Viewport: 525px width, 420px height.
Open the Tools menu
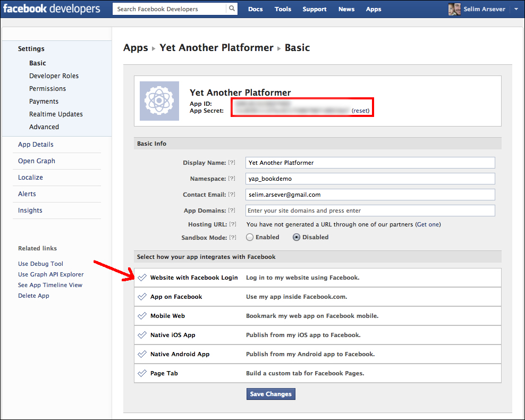283,9
